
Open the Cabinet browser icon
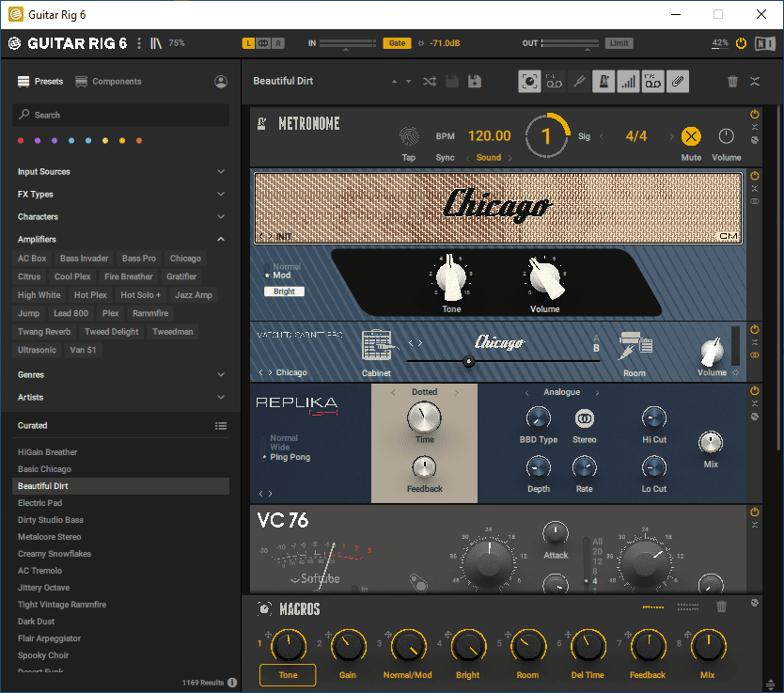[378, 345]
